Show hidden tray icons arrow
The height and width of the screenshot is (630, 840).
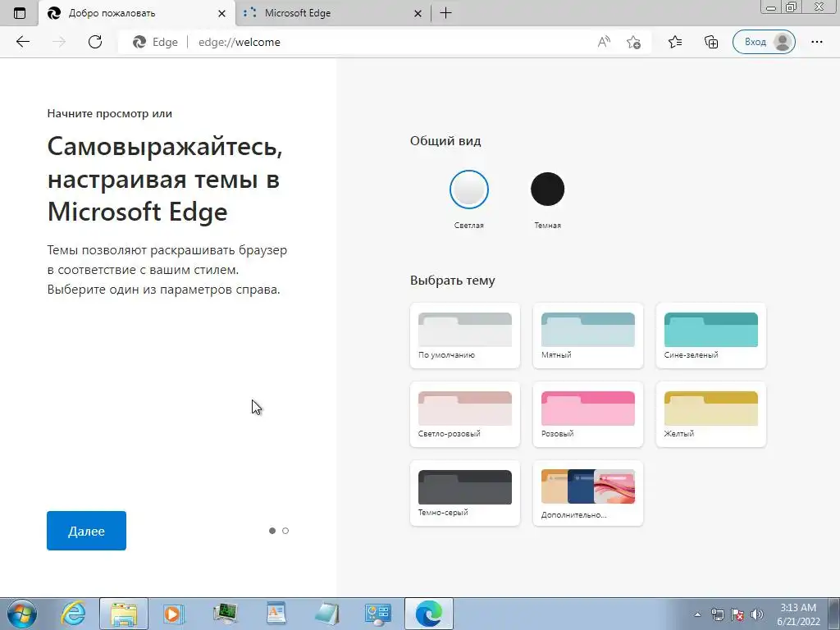point(697,614)
